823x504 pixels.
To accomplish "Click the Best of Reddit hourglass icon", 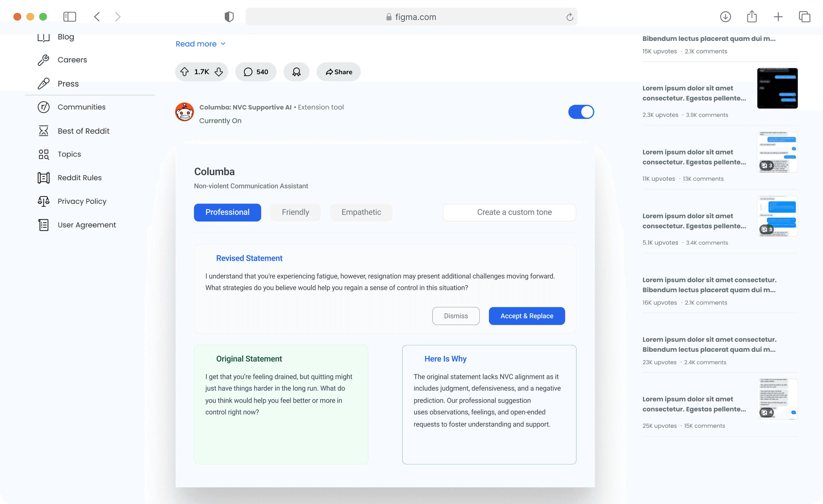I will point(43,131).
